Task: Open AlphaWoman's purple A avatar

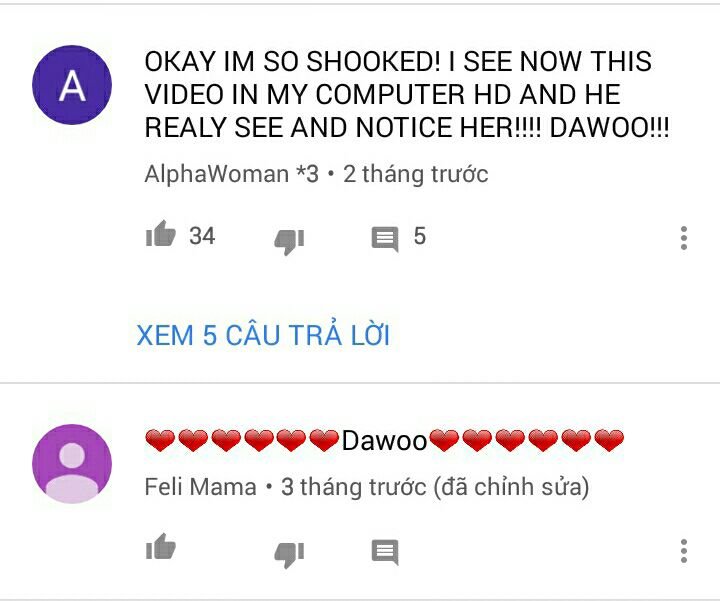Action: tap(72, 85)
